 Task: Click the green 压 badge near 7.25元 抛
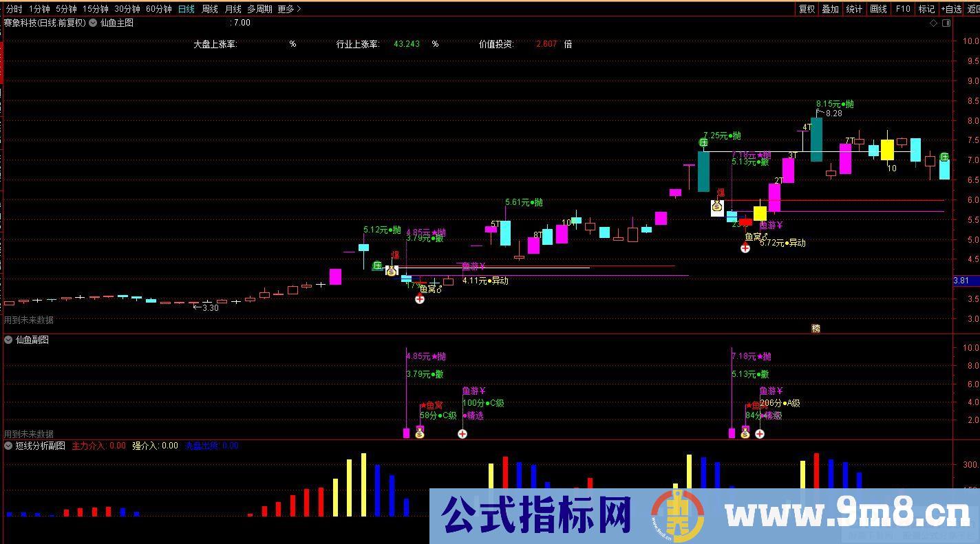pyautogui.click(x=703, y=142)
